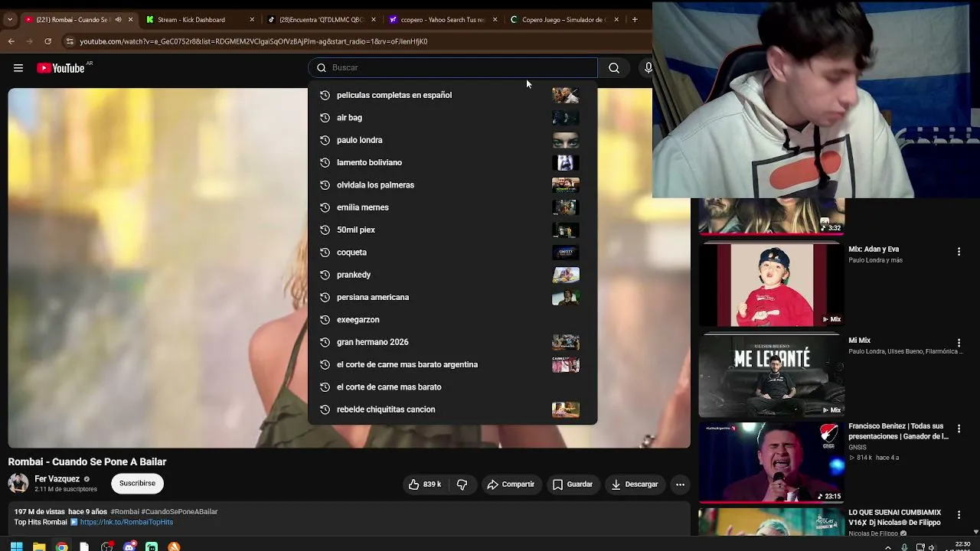Viewport: 980px width, 551px height.
Task: Switch to the Copero Juego tab
Action: coord(564,20)
